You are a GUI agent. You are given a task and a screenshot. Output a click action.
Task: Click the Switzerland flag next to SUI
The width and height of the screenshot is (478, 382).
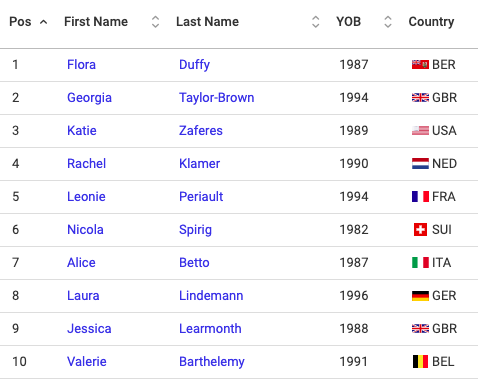click(x=420, y=230)
